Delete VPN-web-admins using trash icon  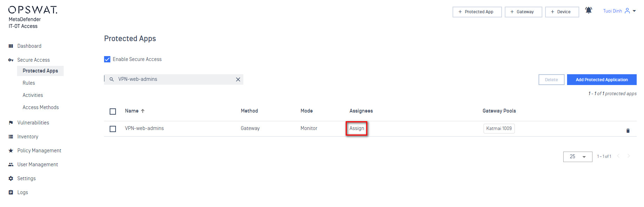pos(628,131)
